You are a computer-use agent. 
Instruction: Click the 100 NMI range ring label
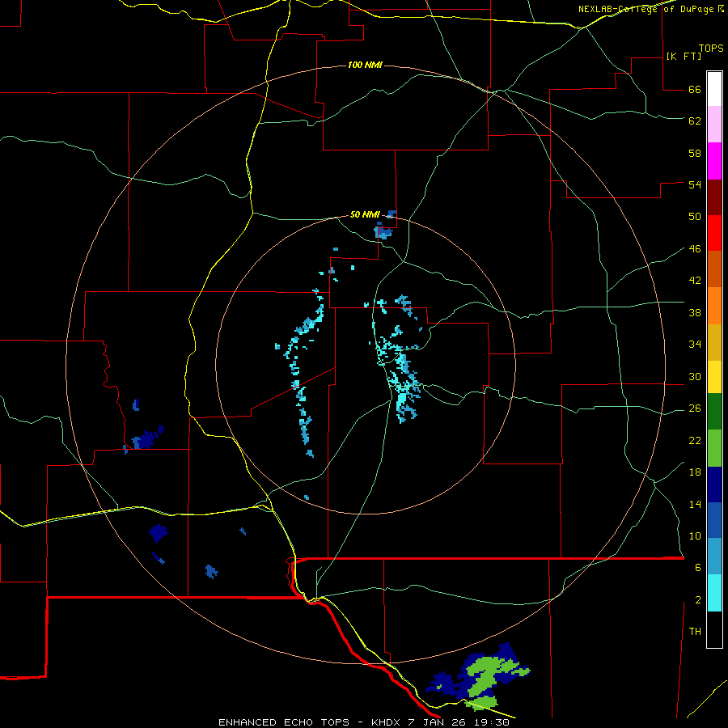coord(365,65)
